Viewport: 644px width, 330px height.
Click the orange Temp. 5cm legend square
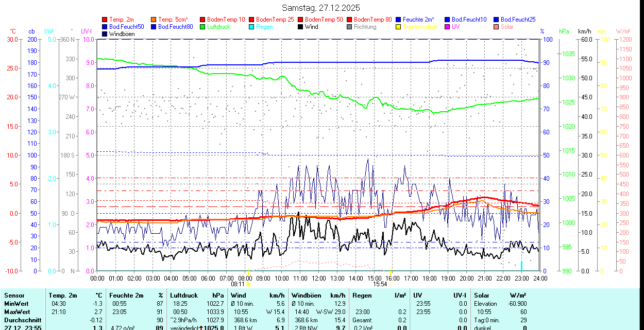[x=154, y=20]
